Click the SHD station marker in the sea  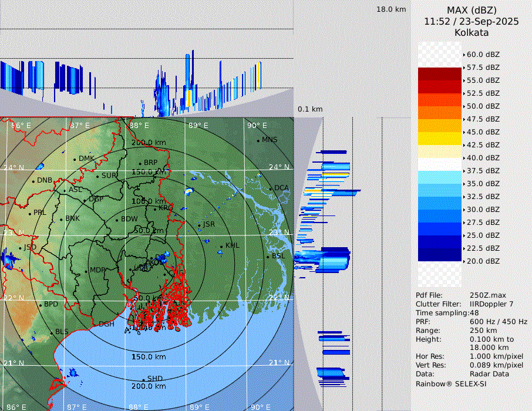click(x=143, y=379)
